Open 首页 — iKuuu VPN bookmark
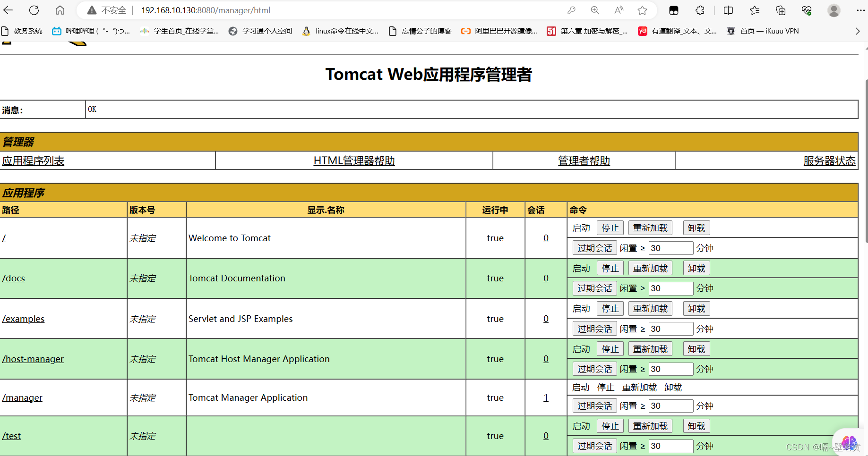The image size is (868, 456). coord(763,31)
